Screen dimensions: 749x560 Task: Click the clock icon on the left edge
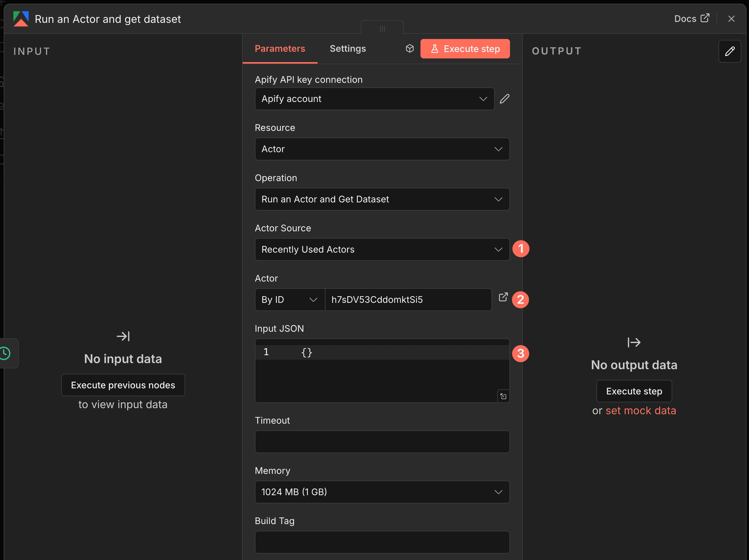5,353
